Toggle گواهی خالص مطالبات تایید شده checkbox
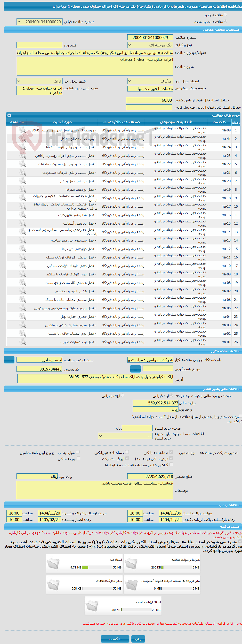 [x=171, y=464]
